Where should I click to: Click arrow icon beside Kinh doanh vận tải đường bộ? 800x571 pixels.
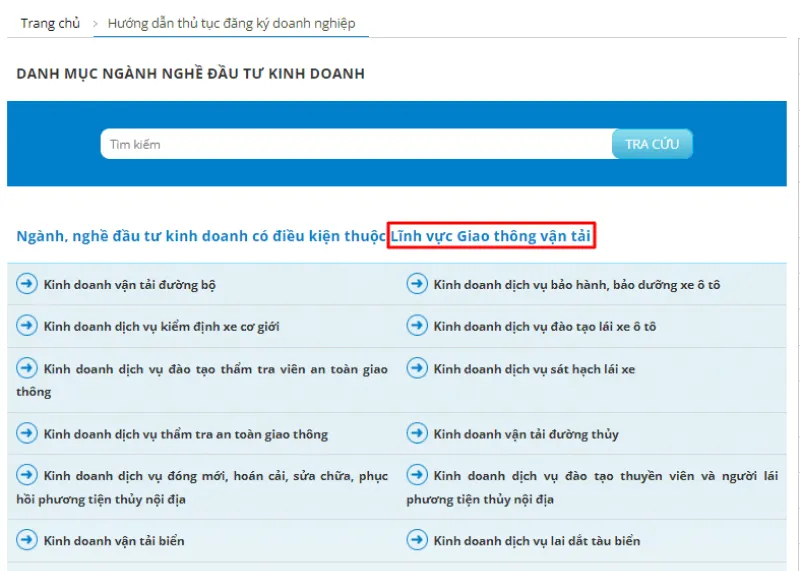[27, 284]
